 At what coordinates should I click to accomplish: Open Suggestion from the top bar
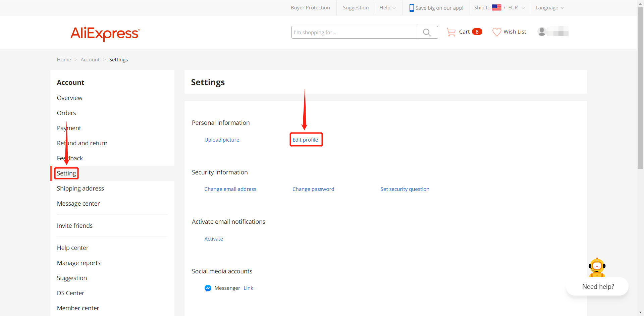pyautogui.click(x=356, y=7)
